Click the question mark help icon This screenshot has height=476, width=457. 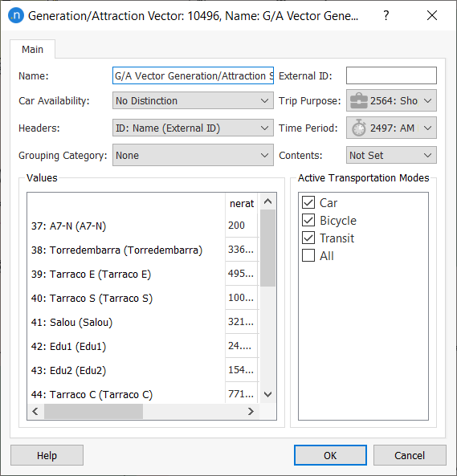pyautogui.click(x=386, y=15)
